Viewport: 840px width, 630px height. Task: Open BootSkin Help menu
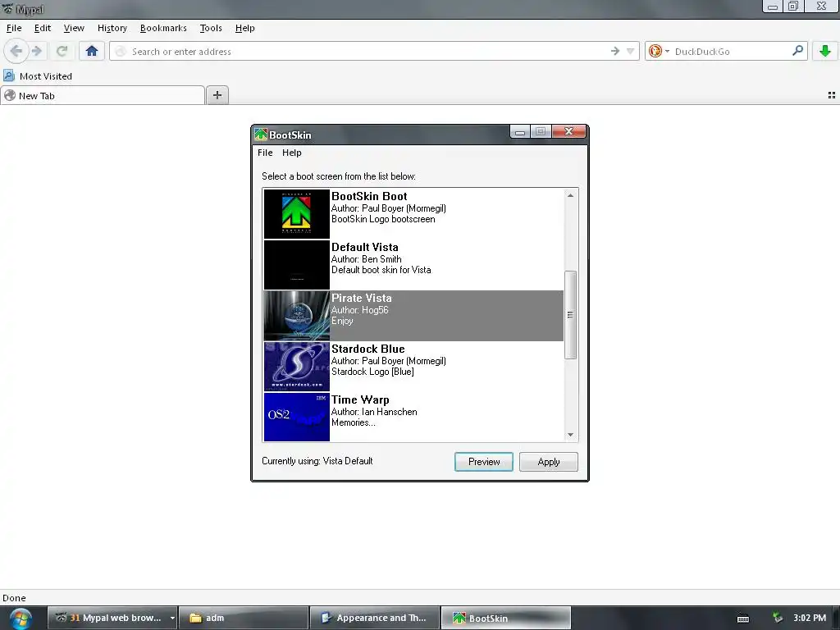(291, 153)
